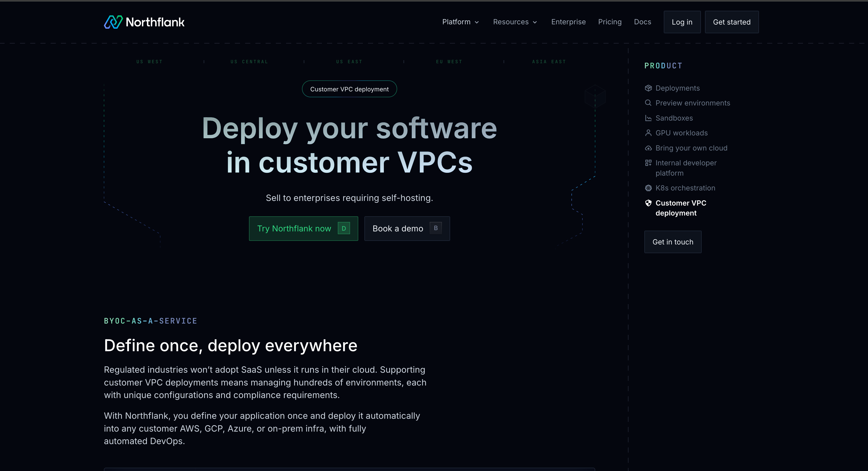Screen dimensions: 868x471
Task: Click Get in touch in the sidebar
Action: click(672, 242)
